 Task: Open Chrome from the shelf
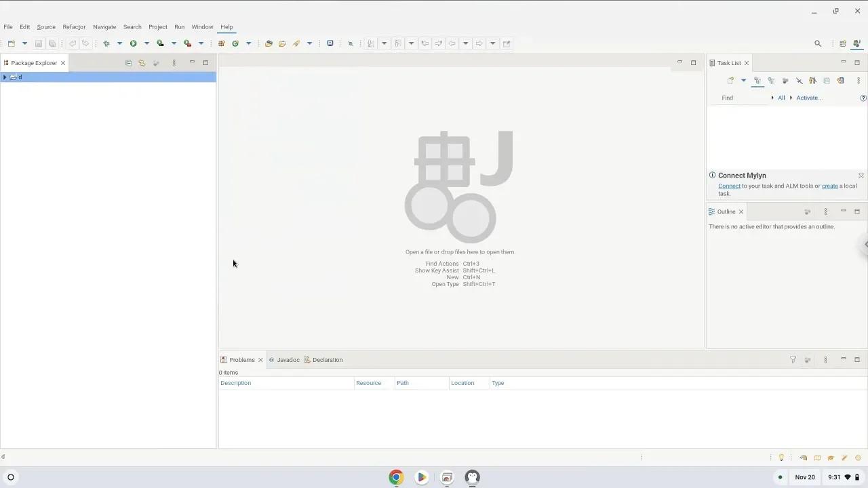[x=396, y=477]
